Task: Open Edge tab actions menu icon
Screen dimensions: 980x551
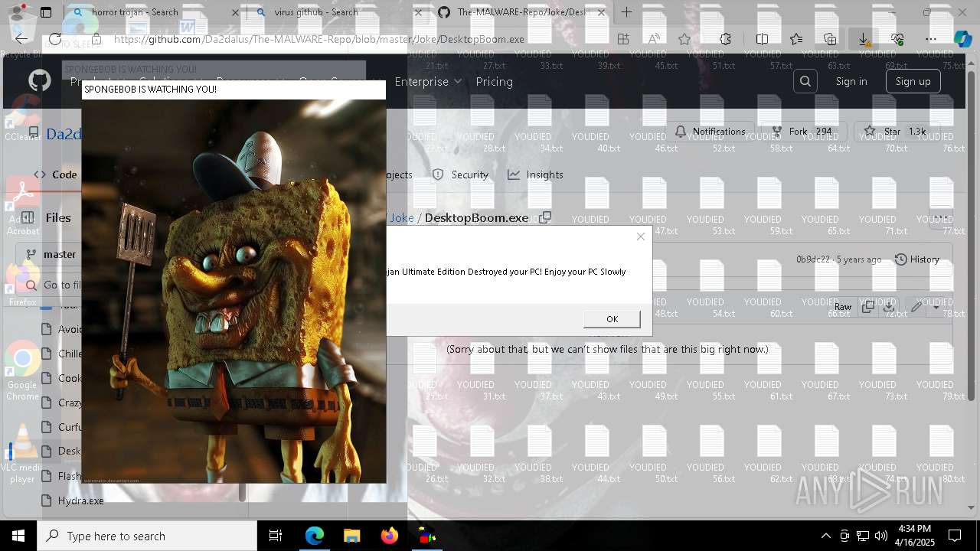Action: 46,12
